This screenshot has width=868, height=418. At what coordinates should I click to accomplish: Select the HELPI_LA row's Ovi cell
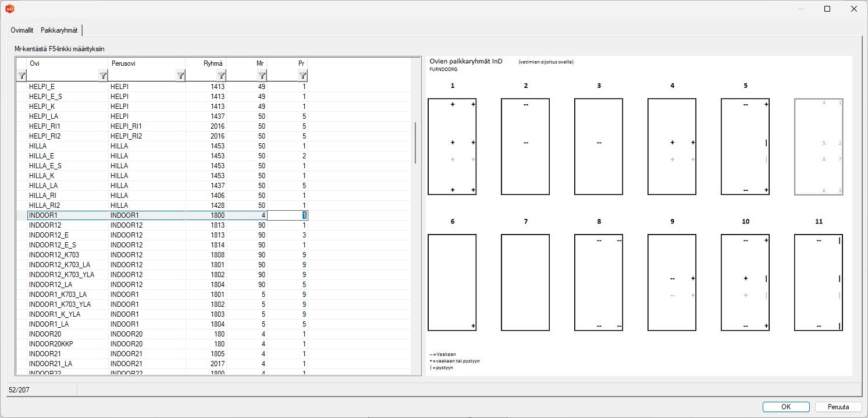(x=68, y=116)
